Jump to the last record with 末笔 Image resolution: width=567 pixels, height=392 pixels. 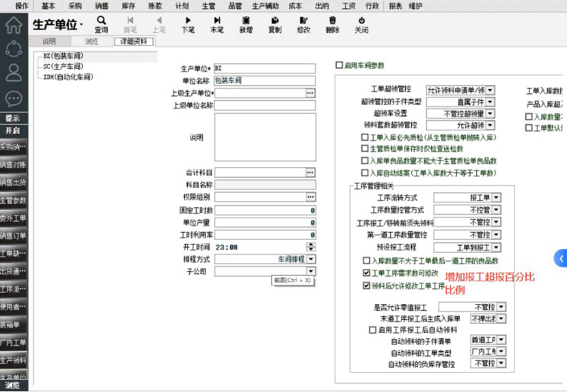pos(217,24)
